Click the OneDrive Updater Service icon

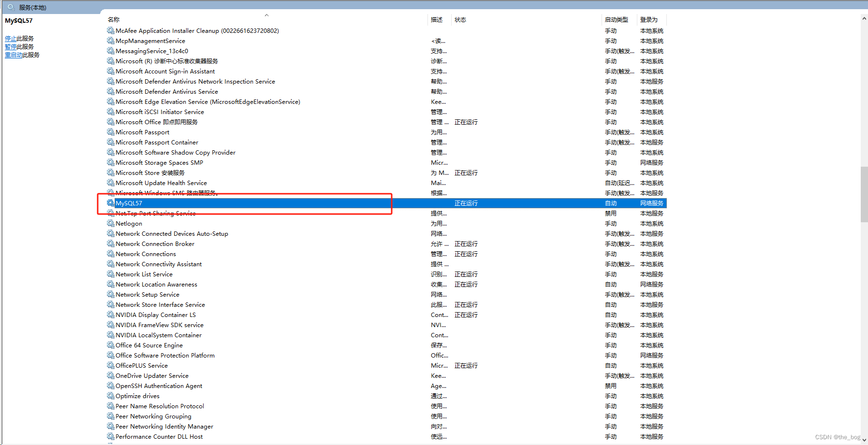tap(110, 375)
